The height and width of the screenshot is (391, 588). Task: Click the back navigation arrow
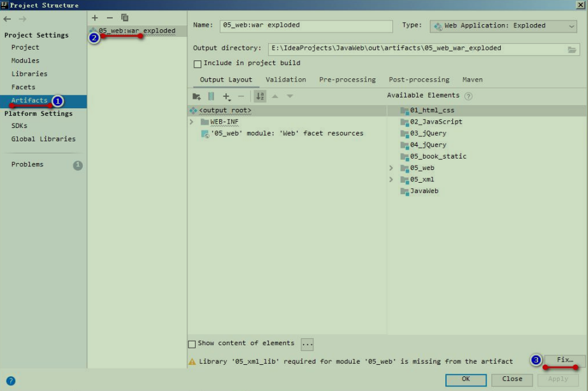click(7, 18)
